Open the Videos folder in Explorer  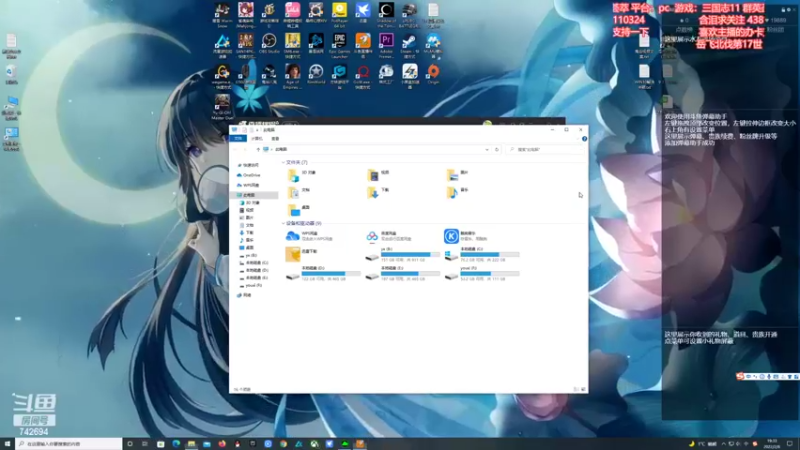(x=379, y=174)
